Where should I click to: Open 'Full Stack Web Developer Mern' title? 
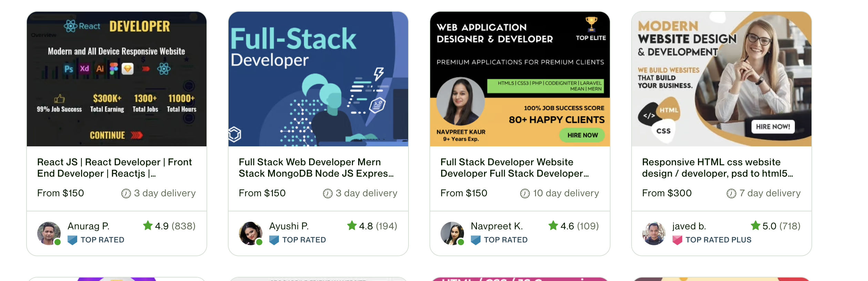[316, 168]
